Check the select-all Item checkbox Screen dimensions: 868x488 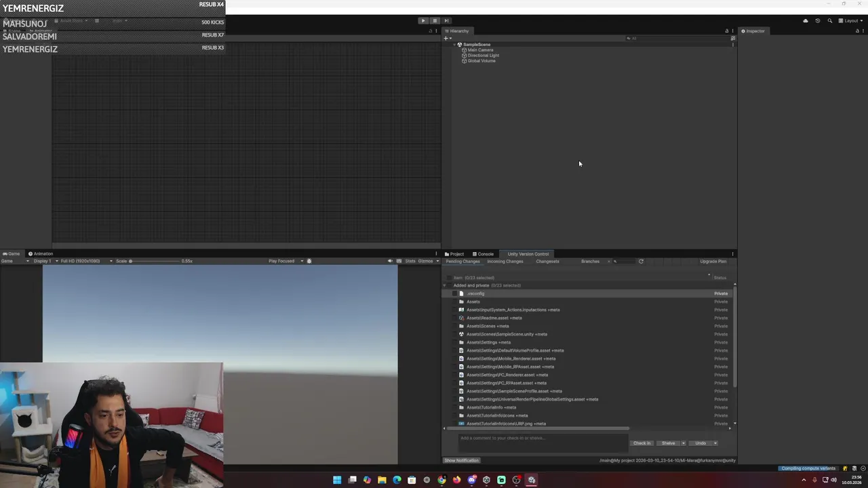tap(448, 278)
